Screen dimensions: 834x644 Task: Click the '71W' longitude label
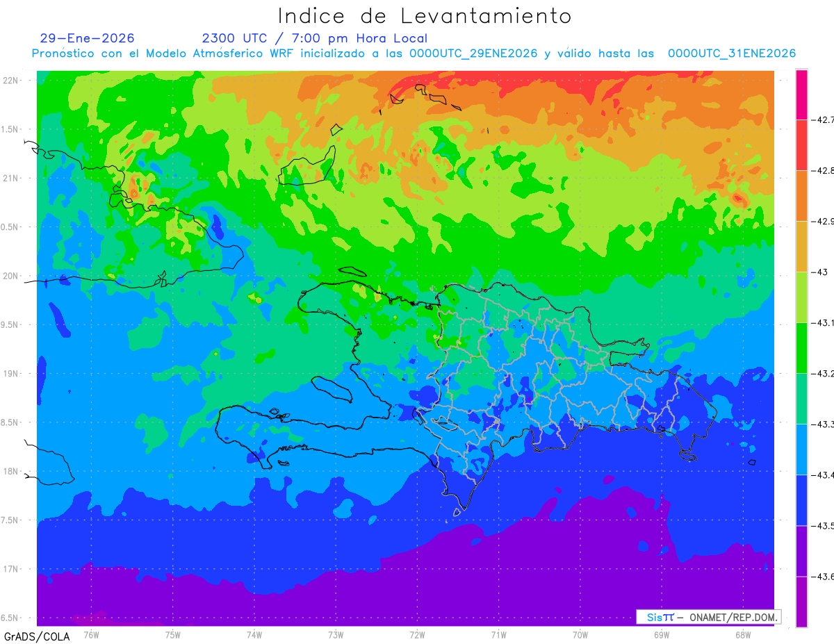click(498, 634)
